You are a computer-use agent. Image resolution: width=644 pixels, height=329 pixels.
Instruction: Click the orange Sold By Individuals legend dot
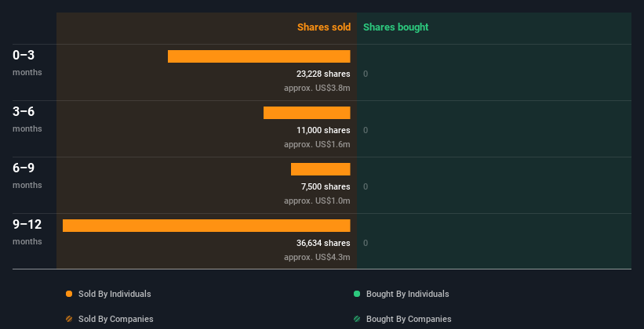[69, 294]
